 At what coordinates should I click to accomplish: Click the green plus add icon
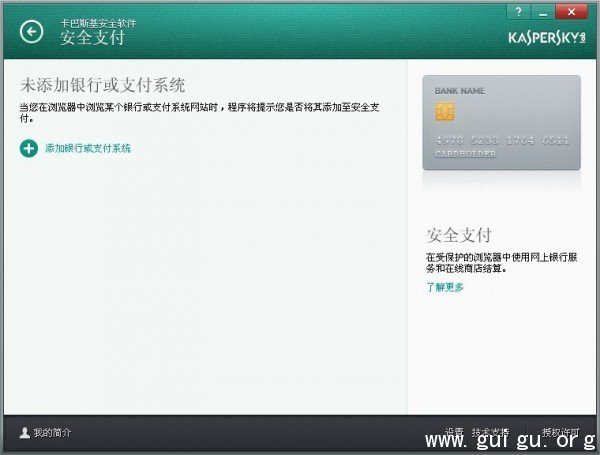tap(29, 148)
